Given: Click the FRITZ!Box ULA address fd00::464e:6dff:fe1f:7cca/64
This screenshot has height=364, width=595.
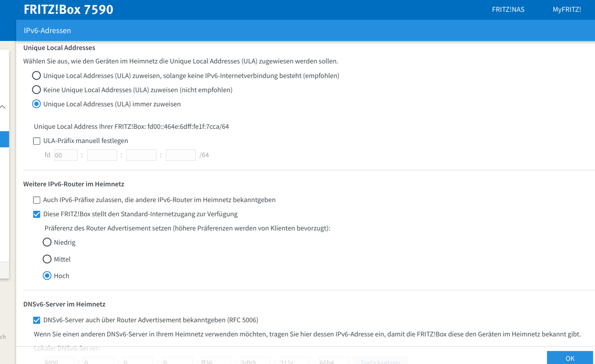Looking at the screenshot, I should (188, 127).
